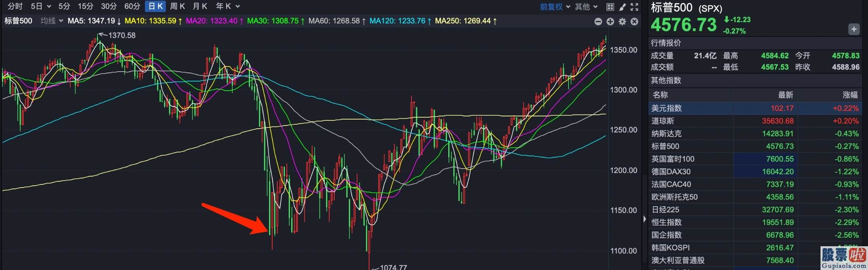Open the 5日 dropdown arrow
This screenshot has height=270, width=868.
click(49, 6)
